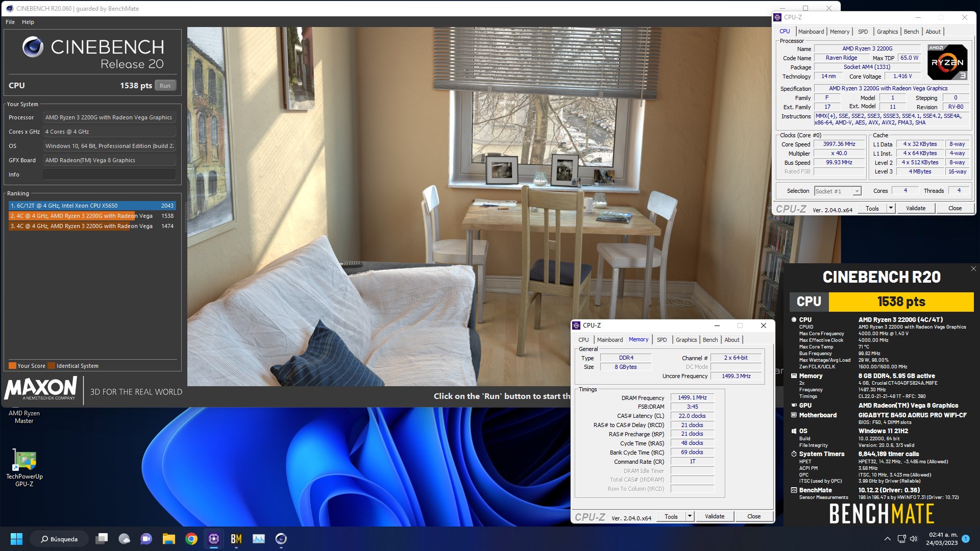
Task: Open the TechPowerUp GPU-Z desktop shortcut
Action: coord(24,467)
